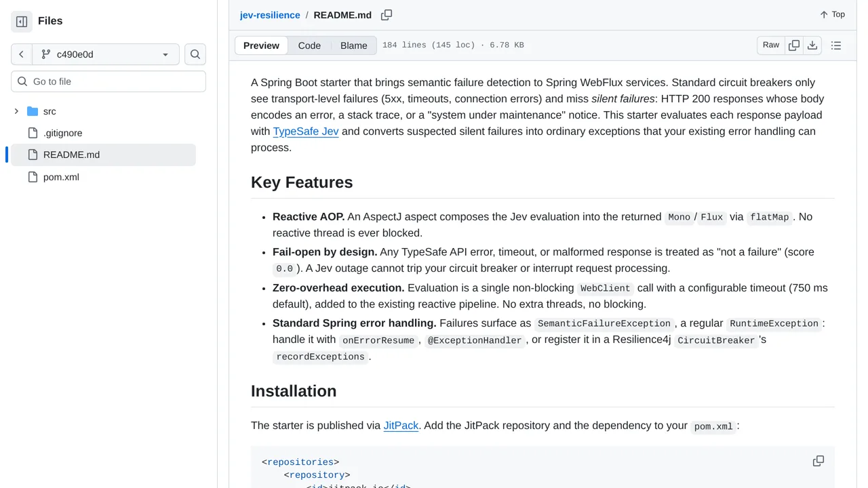The image size is (868, 488).
Task: Open the c490e0d branch dropdown
Action: coord(106,54)
